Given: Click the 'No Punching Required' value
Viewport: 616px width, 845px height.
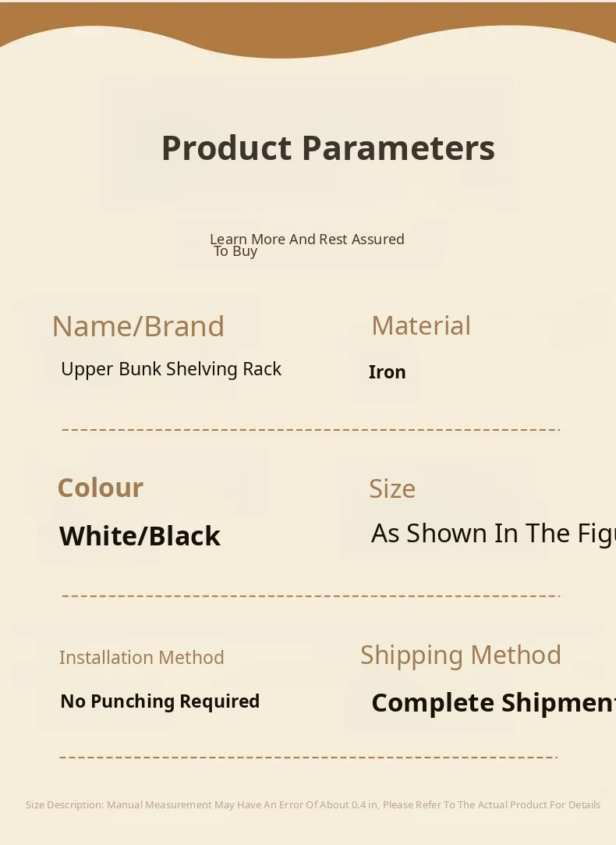Looking at the screenshot, I should [x=160, y=701].
